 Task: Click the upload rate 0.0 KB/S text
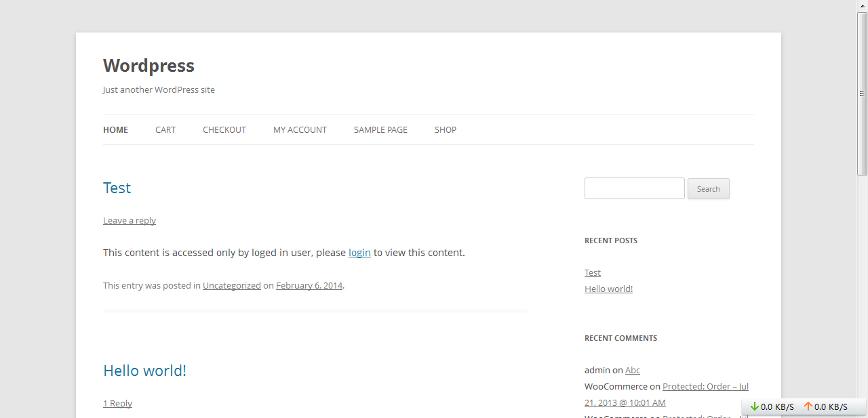tap(831, 407)
